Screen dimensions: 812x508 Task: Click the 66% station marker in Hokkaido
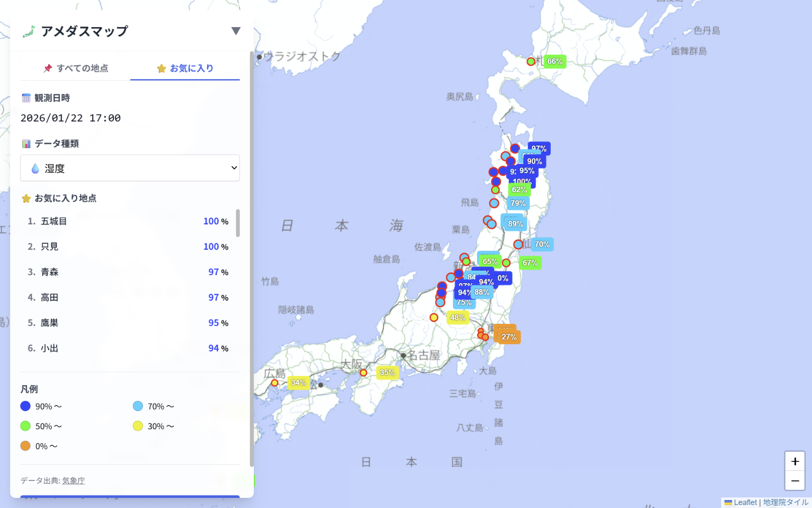coord(531,62)
